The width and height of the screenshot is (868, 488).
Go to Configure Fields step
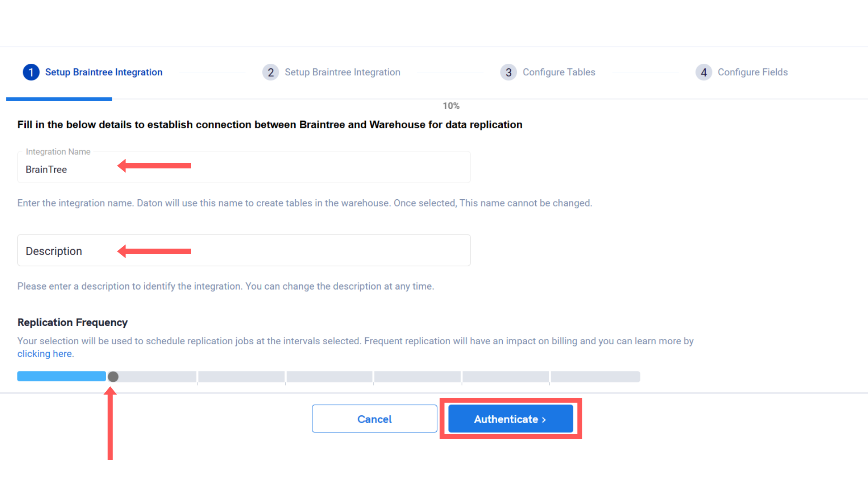[753, 72]
